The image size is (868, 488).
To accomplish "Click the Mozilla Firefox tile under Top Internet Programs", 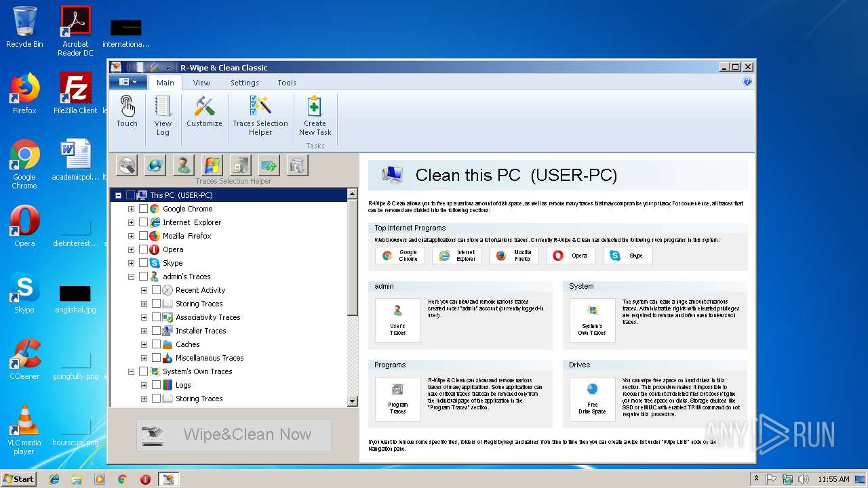I will 514,256.
